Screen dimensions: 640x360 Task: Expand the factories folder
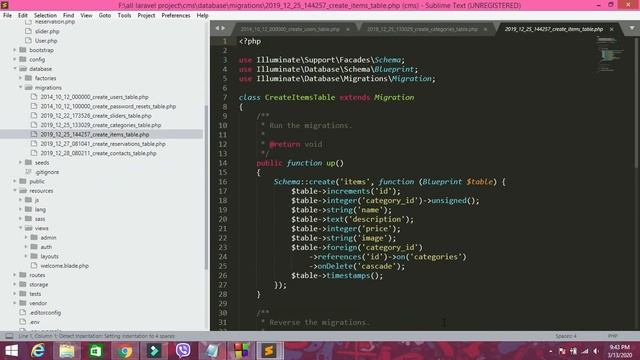click(20, 78)
